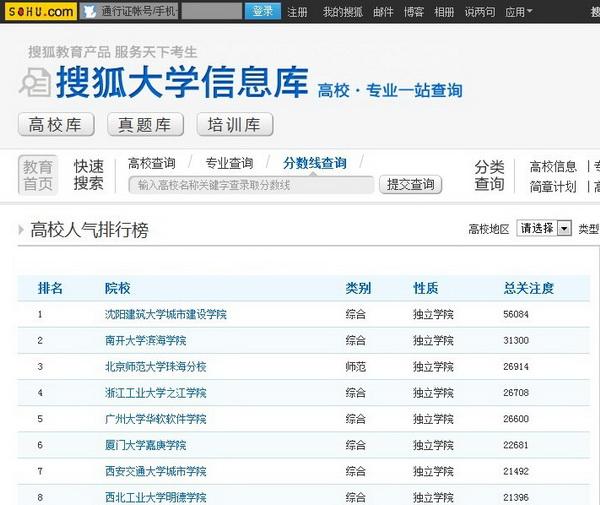Click the 教育首页 home box icon
Image resolution: width=600 pixels, height=505 pixels.
38,175
